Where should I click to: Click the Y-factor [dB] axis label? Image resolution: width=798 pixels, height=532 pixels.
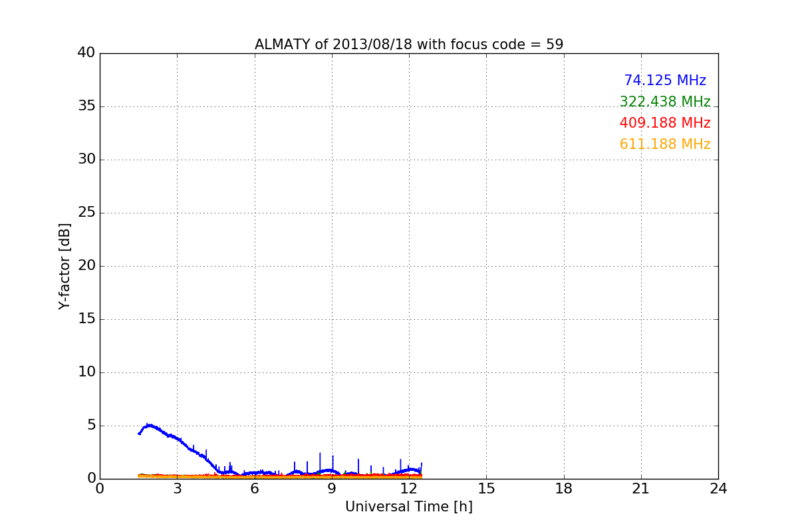click(x=65, y=266)
